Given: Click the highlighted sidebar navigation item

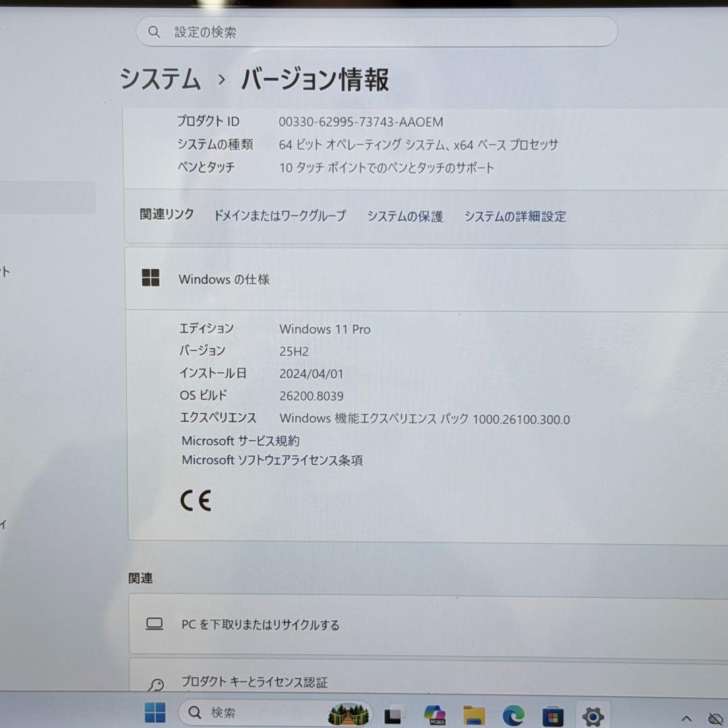Looking at the screenshot, I should coord(47,198).
